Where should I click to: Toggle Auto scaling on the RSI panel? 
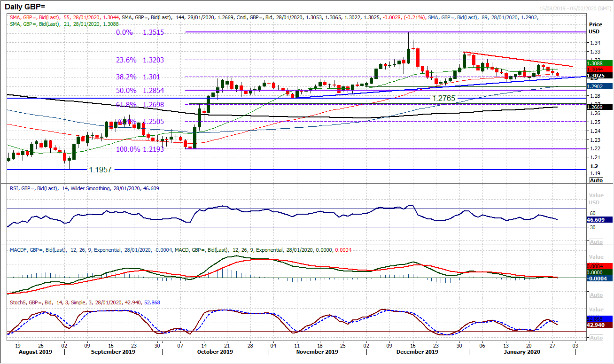(x=596, y=242)
